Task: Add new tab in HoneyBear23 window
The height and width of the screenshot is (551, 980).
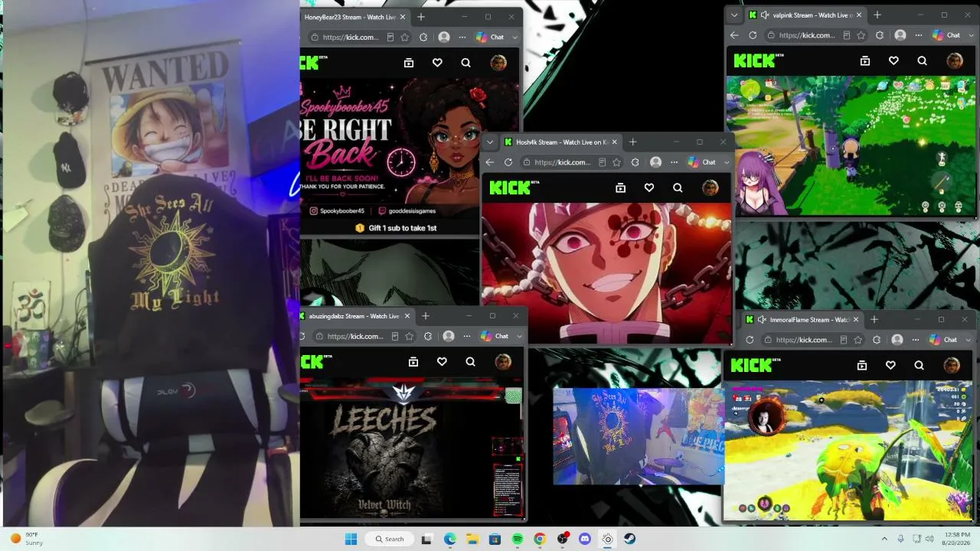Action: [x=420, y=17]
